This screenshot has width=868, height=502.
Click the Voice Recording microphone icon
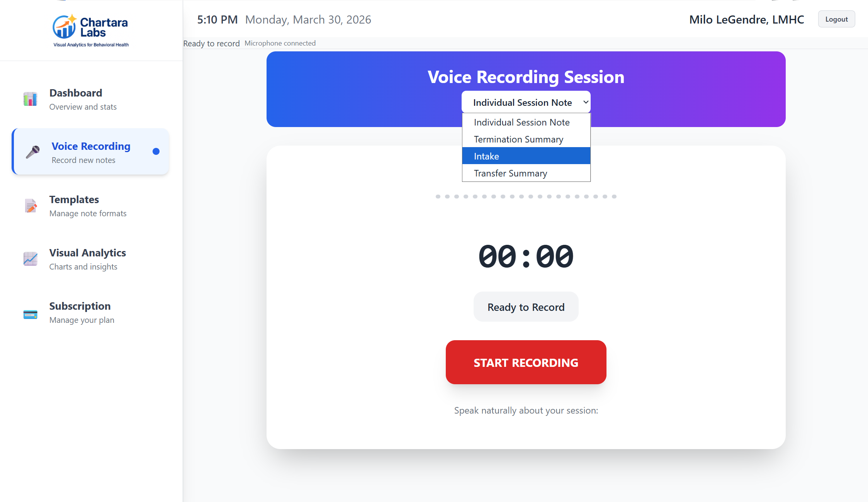coord(33,151)
